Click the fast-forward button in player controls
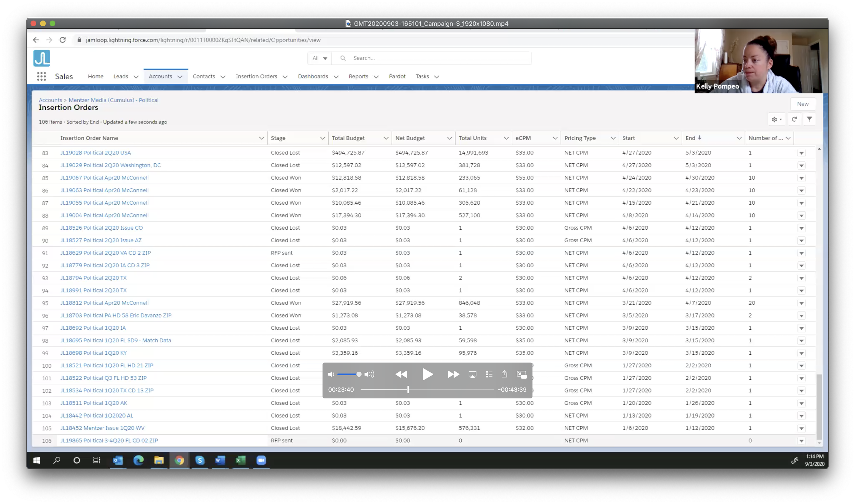 [453, 374]
